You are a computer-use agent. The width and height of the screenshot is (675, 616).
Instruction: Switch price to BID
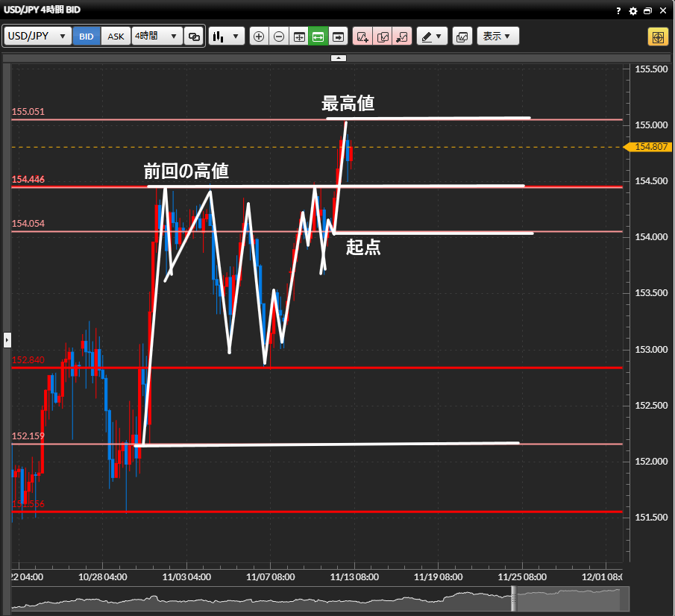pos(87,37)
